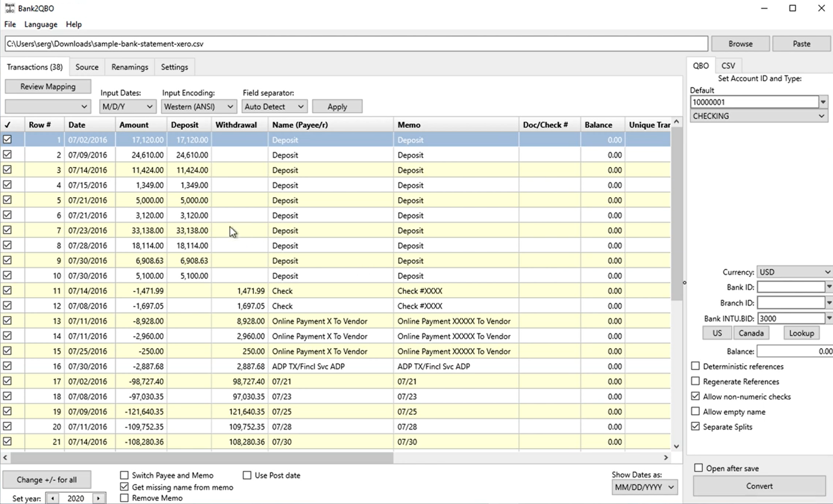Viewport: 833px width, 504px height.
Task: Open the Show Dates as MM/DD/YYYY dropdown
Action: tap(644, 487)
